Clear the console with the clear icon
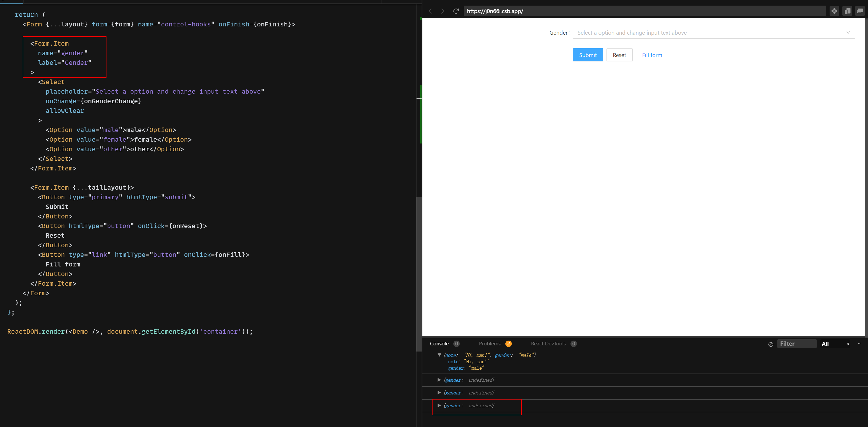Image resolution: width=868 pixels, height=427 pixels. [x=771, y=344]
